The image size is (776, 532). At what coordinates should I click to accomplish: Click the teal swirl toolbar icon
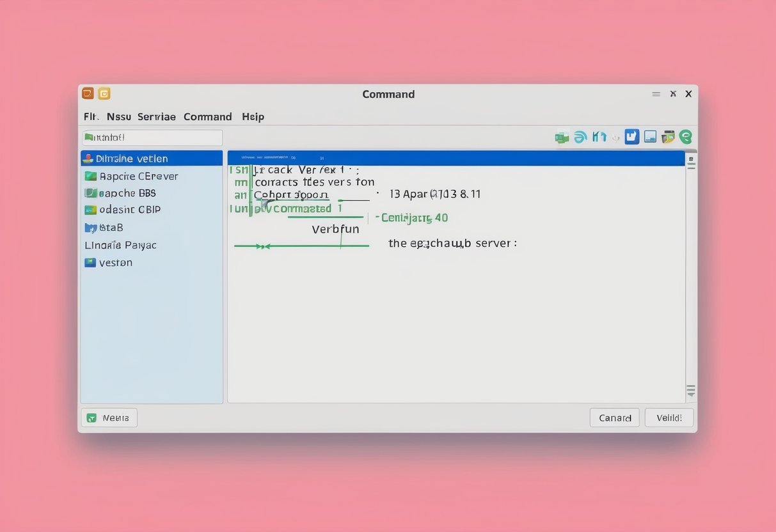[x=580, y=136]
